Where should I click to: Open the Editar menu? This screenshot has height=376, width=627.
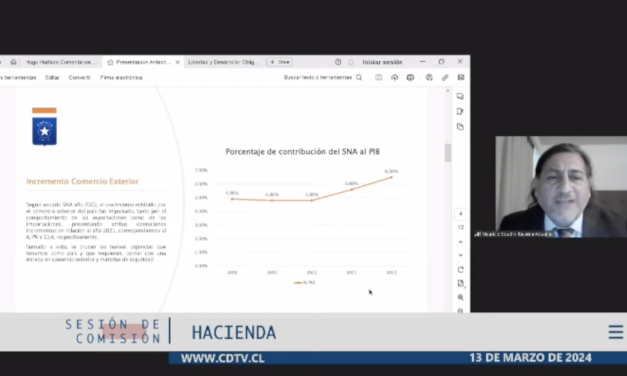(52, 78)
